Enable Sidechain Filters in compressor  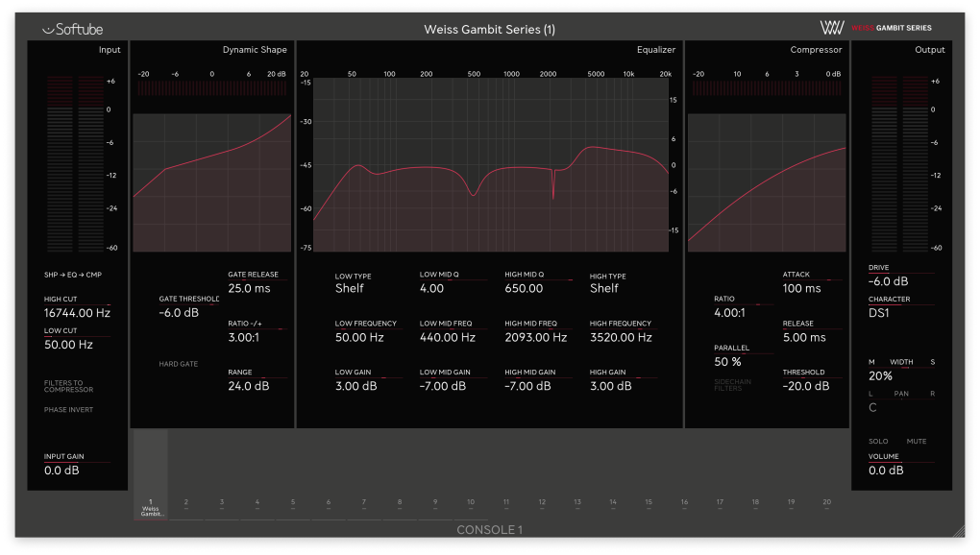click(x=732, y=385)
